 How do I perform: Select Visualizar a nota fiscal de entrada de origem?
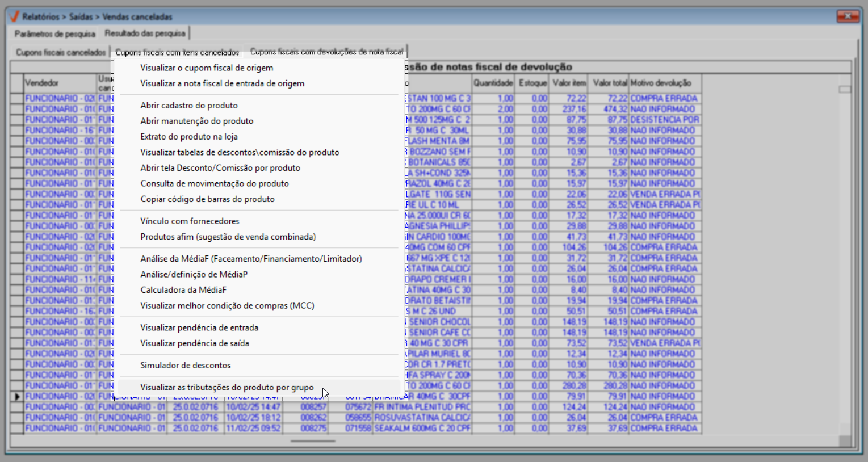coord(222,83)
